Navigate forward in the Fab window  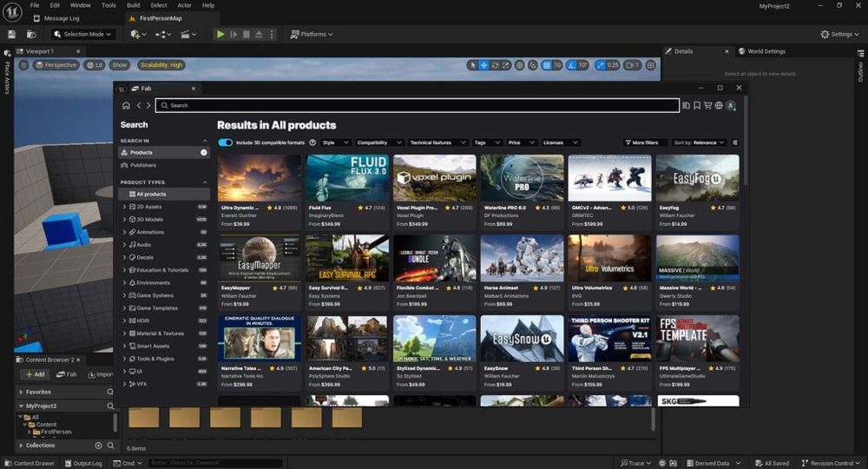tap(148, 105)
